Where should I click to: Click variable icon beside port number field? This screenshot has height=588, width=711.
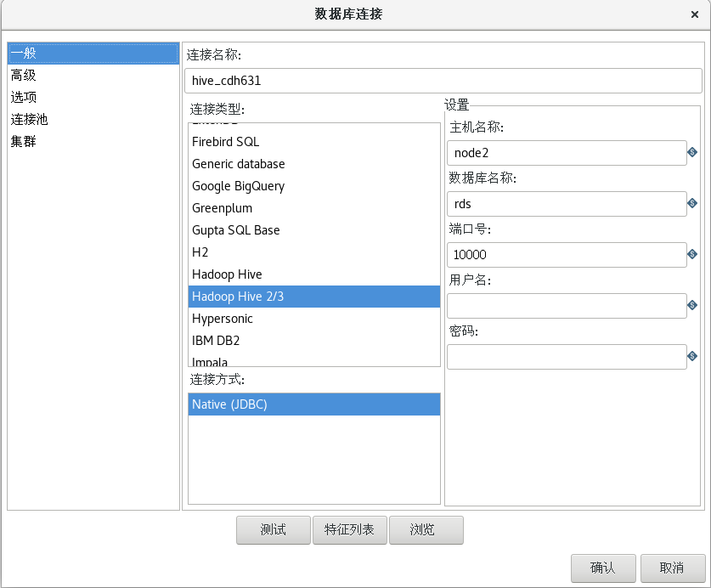(692, 254)
